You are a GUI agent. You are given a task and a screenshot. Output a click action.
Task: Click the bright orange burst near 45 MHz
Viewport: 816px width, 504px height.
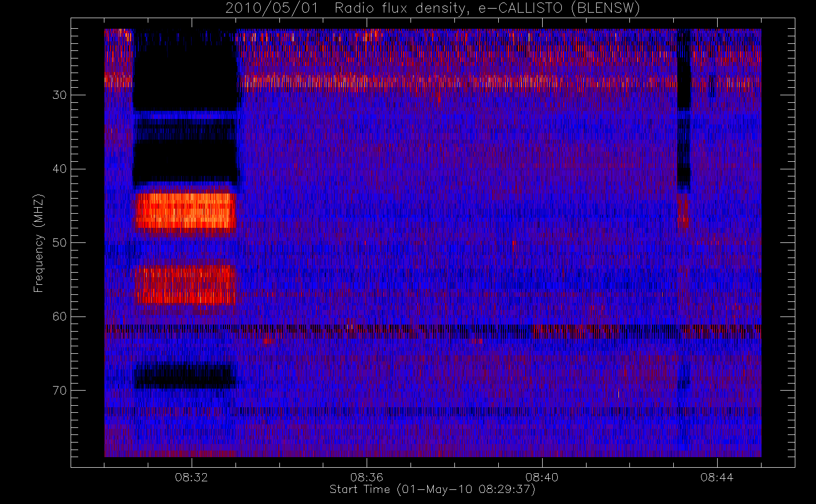click(186, 210)
